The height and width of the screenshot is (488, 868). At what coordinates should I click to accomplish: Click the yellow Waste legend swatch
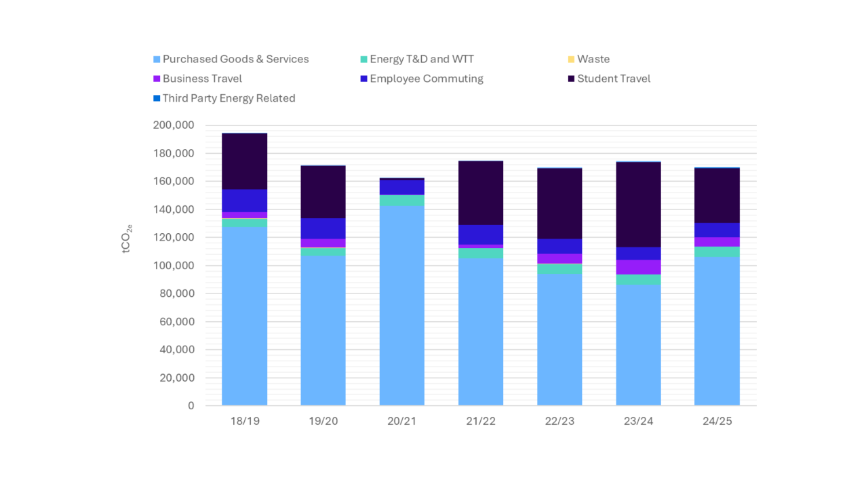(572, 60)
